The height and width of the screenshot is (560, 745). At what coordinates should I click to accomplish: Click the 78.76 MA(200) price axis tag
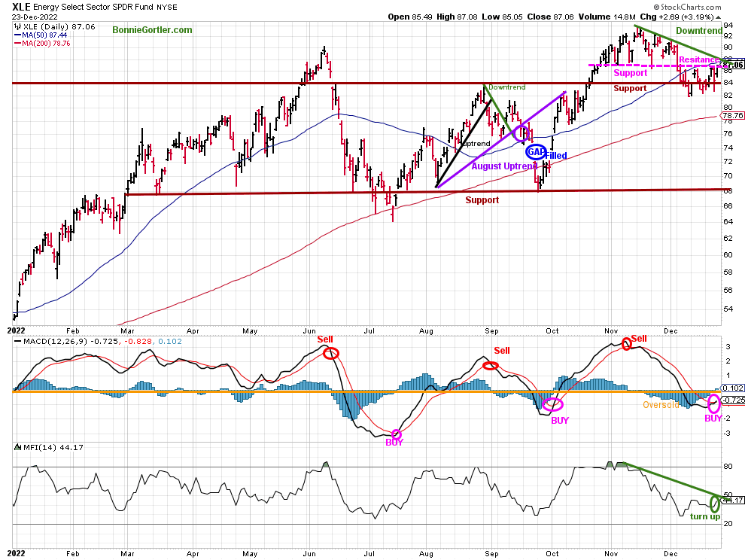(733, 115)
